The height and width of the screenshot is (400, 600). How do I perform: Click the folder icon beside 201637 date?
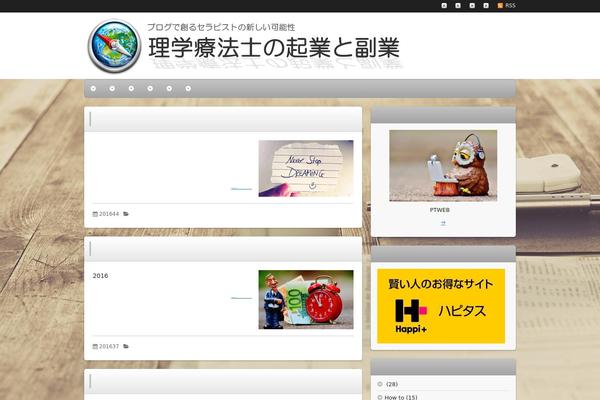126,346
